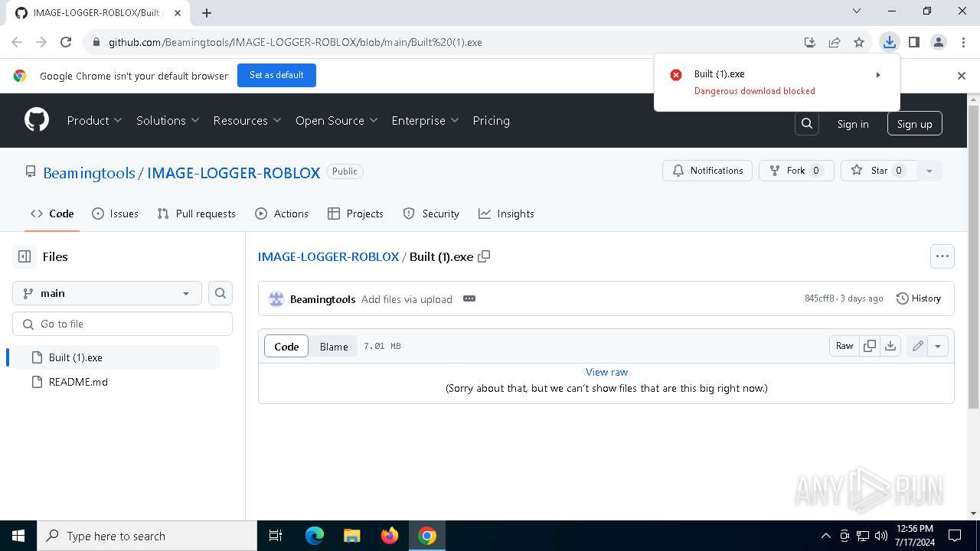Viewport: 980px width, 551px height.
Task: Select the Code view toggle
Action: [x=286, y=347]
